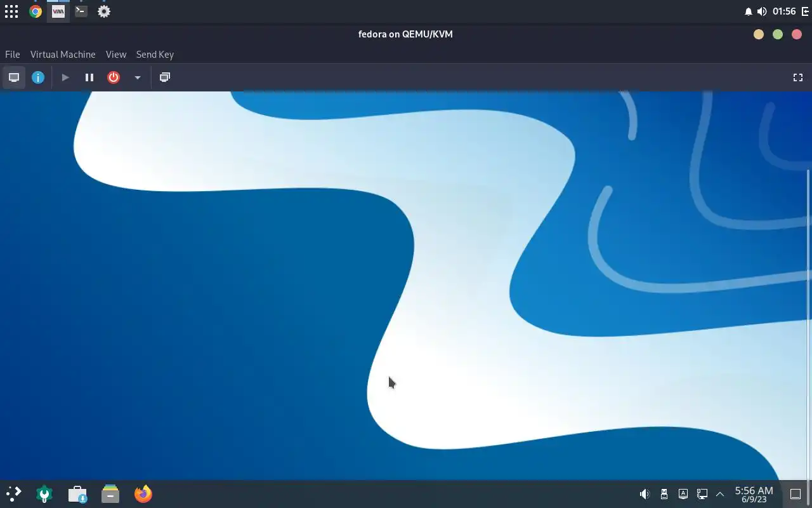Minimize the virt-manager window (yellow button)

(x=759, y=34)
